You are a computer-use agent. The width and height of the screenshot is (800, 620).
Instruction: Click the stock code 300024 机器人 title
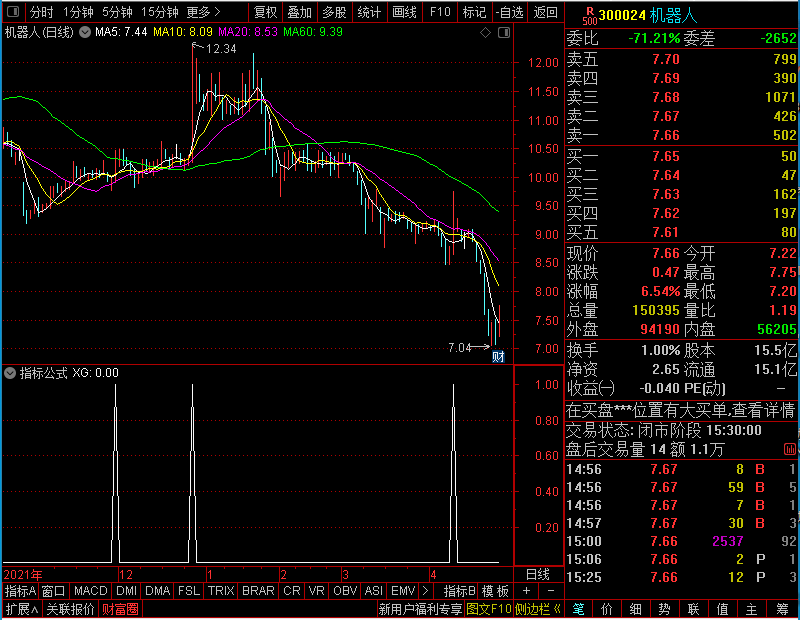pyautogui.click(x=648, y=16)
